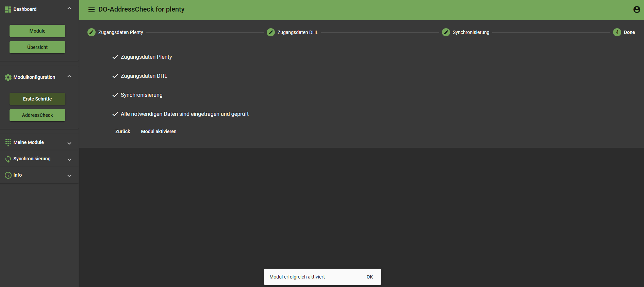This screenshot has width=644, height=287.
Task: Click the Modul aktivieren button
Action: 159,131
